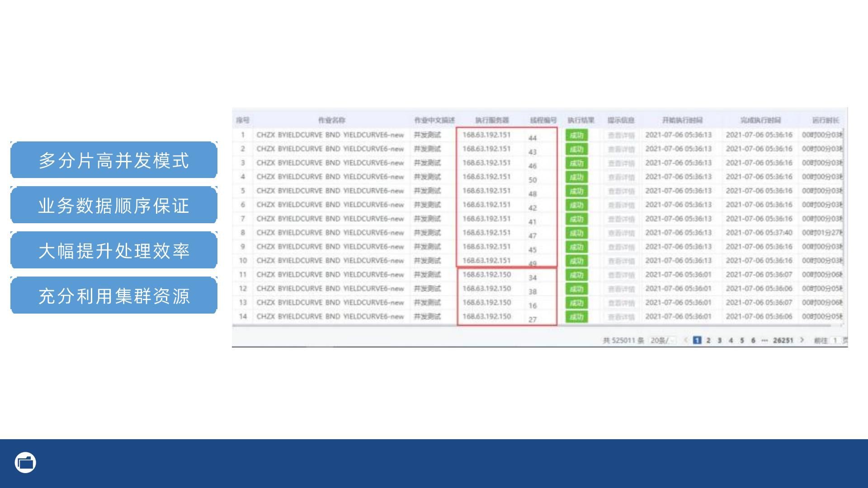Click the pagination ellipsis to skip pages

point(764,340)
